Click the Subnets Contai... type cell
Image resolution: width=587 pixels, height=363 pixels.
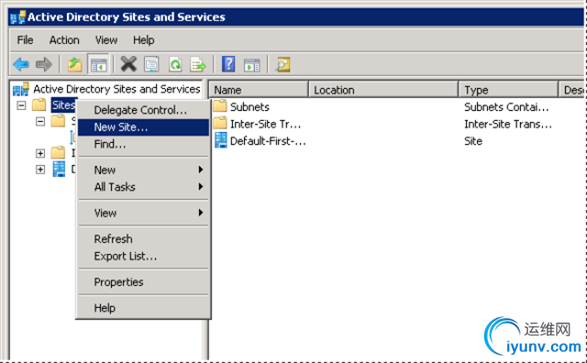click(x=507, y=107)
